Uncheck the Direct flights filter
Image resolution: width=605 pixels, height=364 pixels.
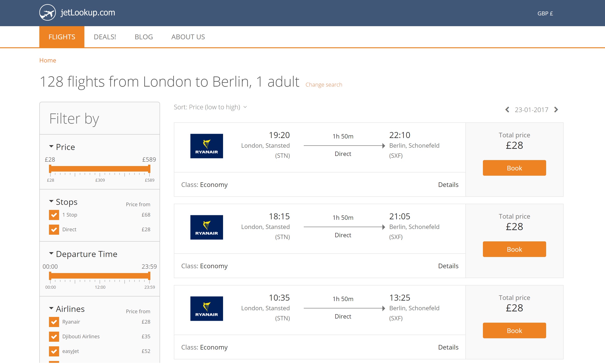(x=54, y=230)
